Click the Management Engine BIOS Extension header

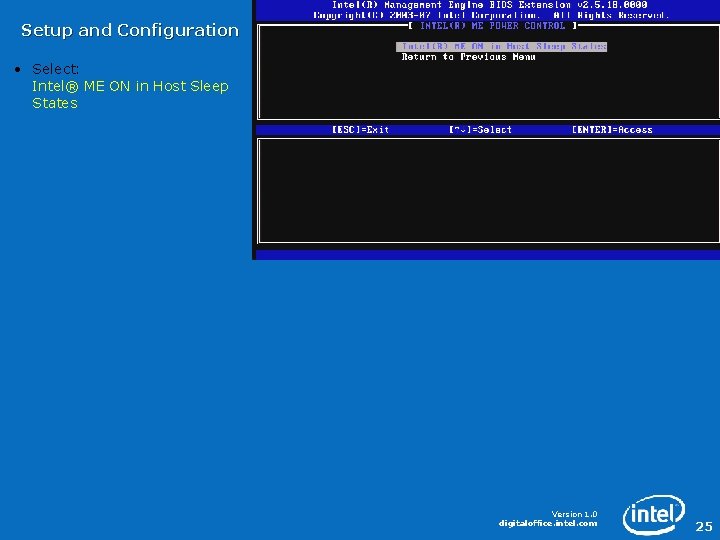tap(489, 5)
